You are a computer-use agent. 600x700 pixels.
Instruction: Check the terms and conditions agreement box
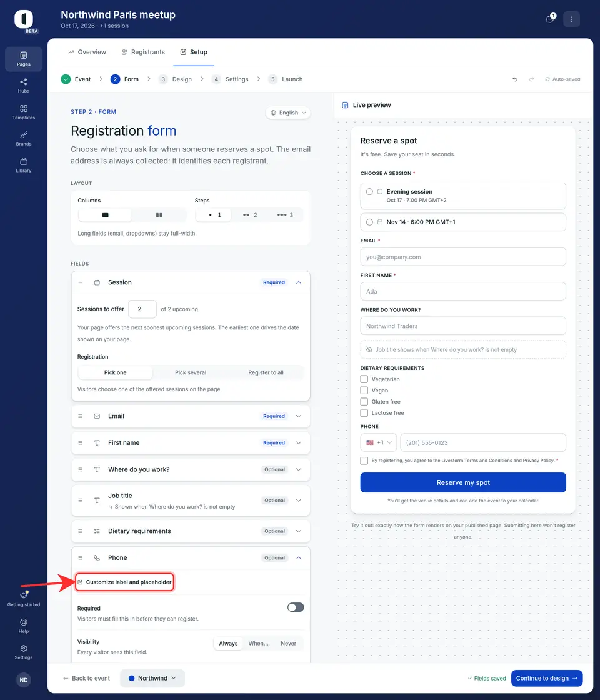(364, 461)
